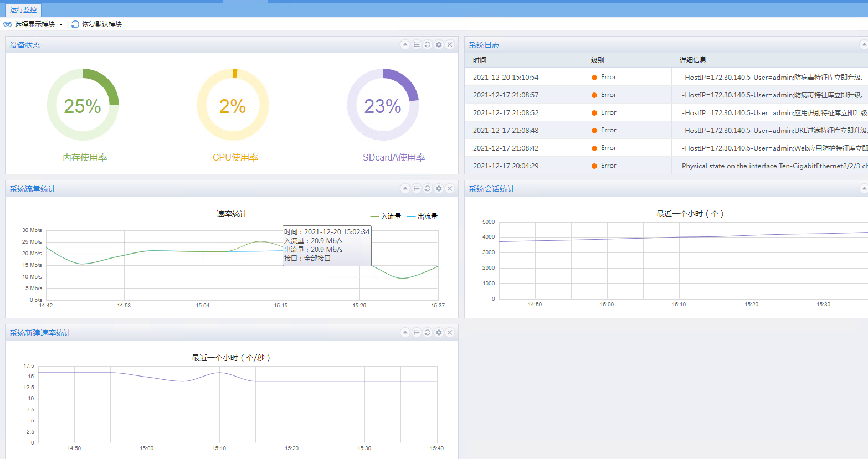Switch to the 运行监控 tab
The height and width of the screenshot is (459, 868).
tap(23, 9)
